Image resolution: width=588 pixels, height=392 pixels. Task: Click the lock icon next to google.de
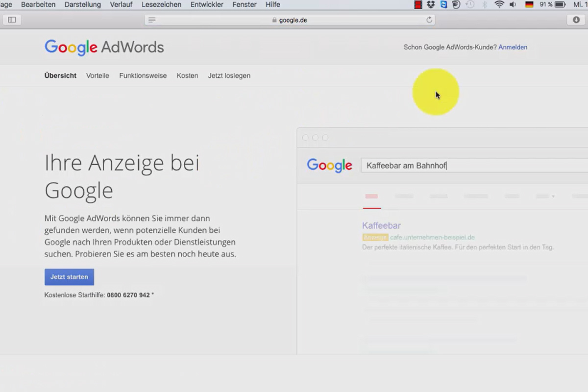(x=274, y=20)
